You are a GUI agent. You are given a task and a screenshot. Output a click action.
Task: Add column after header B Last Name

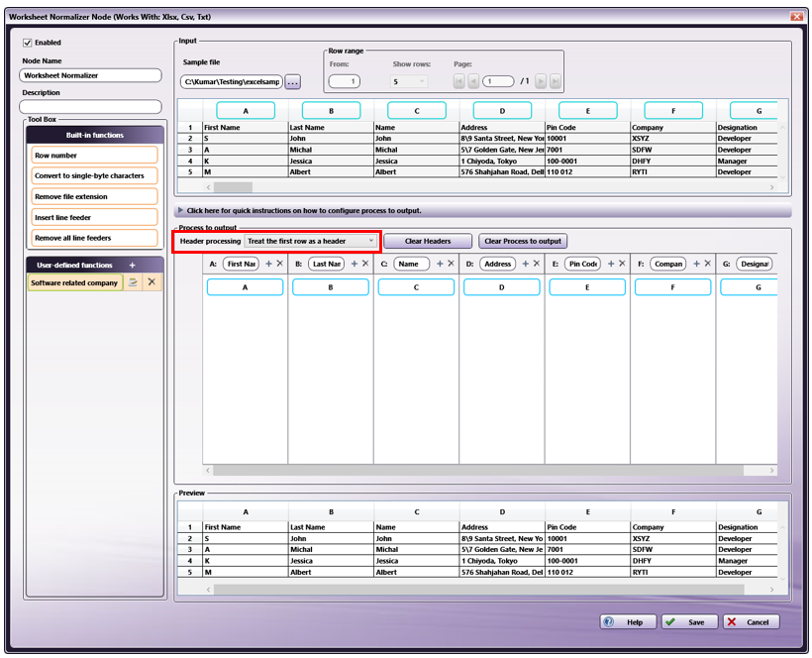click(355, 264)
